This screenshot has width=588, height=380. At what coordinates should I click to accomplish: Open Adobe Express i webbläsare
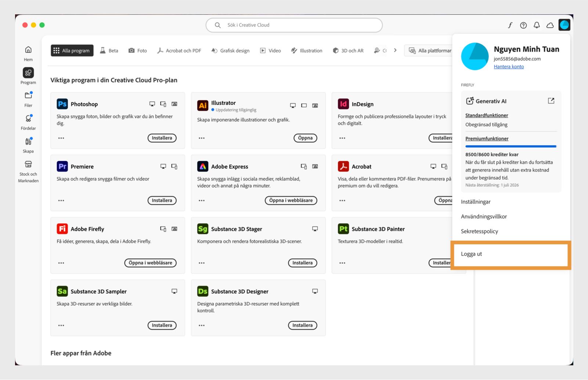pyautogui.click(x=291, y=201)
